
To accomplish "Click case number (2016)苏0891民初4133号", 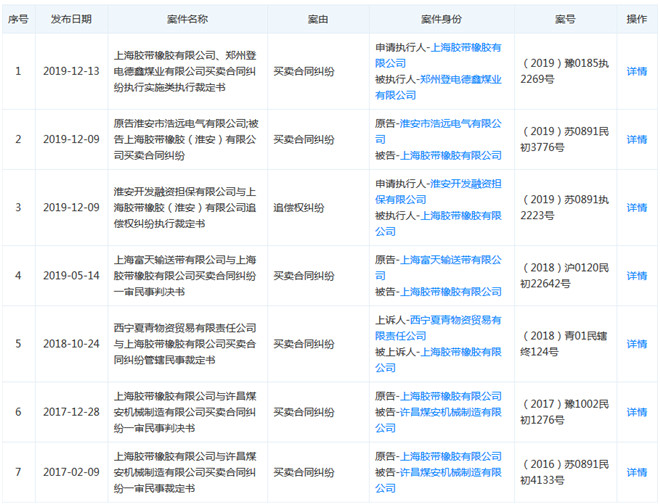I will (x=564, y=472).
